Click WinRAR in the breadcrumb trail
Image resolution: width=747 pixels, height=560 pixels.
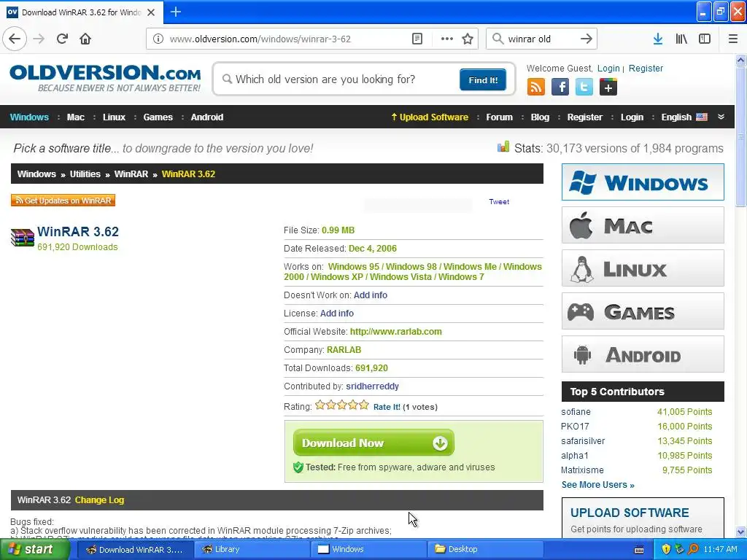coord(131,174)
